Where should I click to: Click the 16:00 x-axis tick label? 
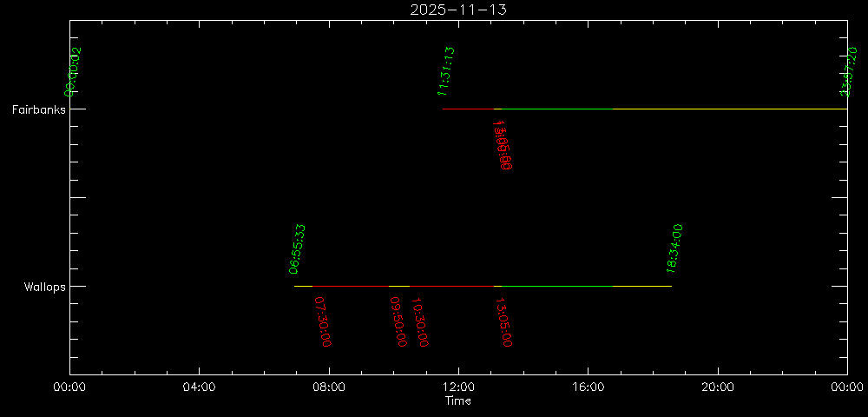[x=588, y=387]
